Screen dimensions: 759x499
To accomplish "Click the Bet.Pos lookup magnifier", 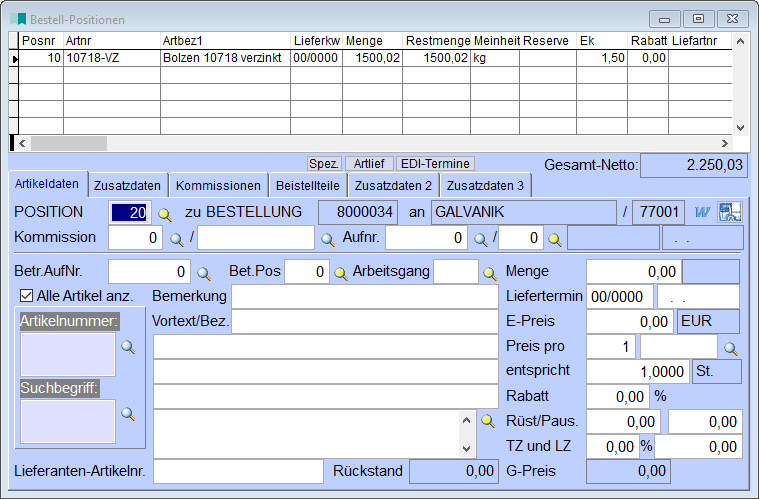I will 340,272.
